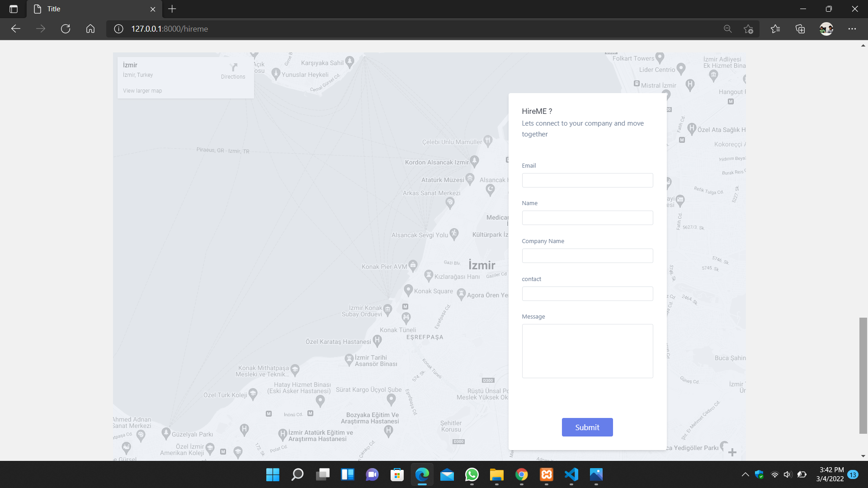Reload the page with refresh icon
Screen dimensions: 868x488
(66, 29)
